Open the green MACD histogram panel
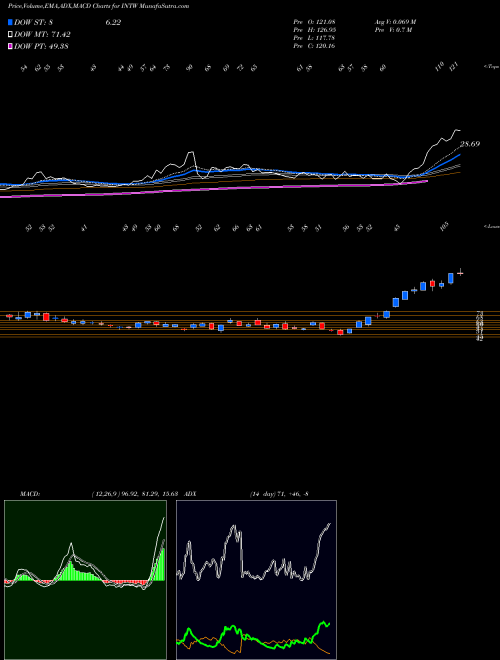The image size is (500, 660). click(x=85, y=580)
